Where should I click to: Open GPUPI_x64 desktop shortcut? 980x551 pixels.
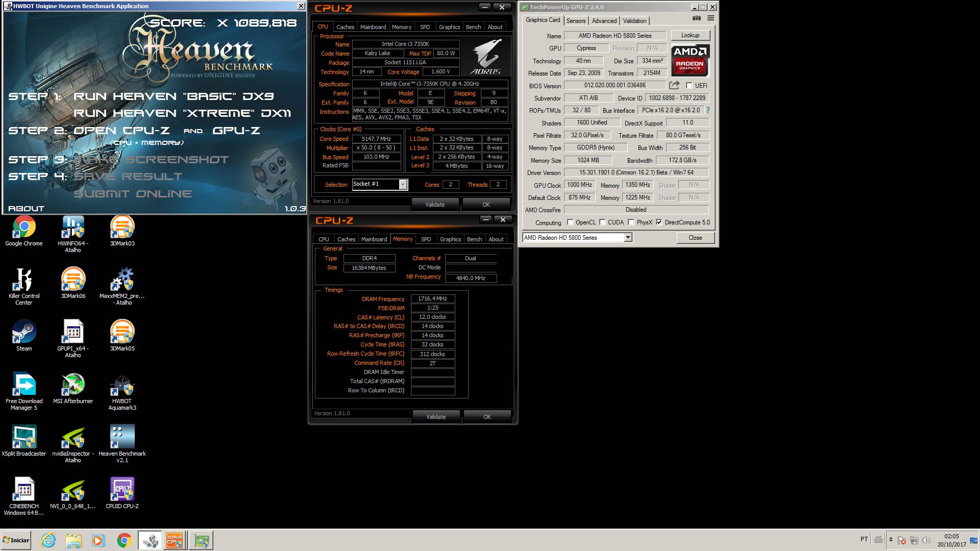click(73, 339)
